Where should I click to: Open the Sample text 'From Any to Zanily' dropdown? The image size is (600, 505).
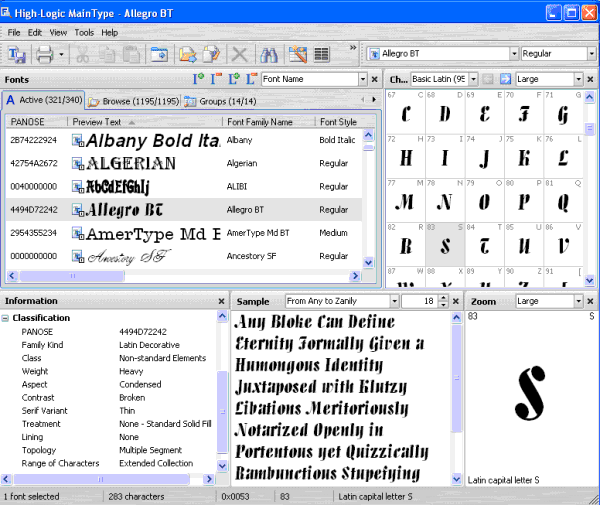pos(395,301)
